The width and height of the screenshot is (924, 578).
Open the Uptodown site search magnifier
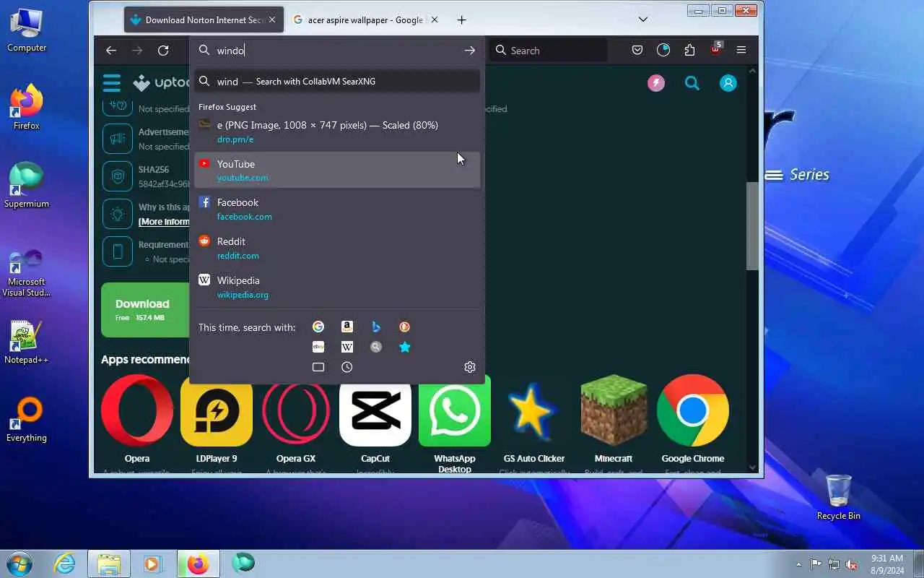click(x=692, y=83)
